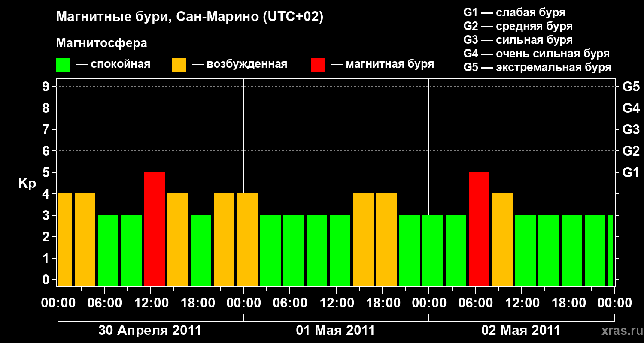Click the 'G2 — средняя буря' legend line

(518, 26)
